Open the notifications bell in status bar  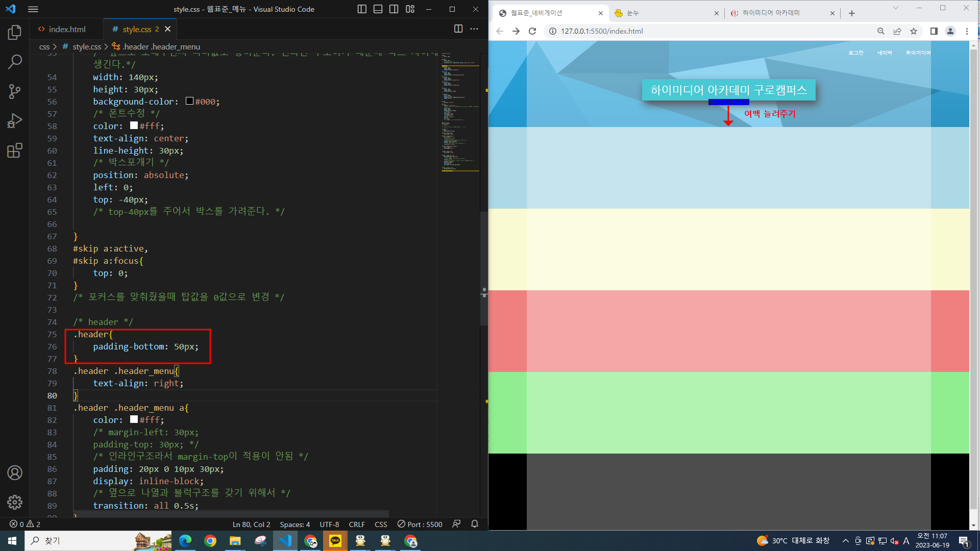click(x=474, y=524)
